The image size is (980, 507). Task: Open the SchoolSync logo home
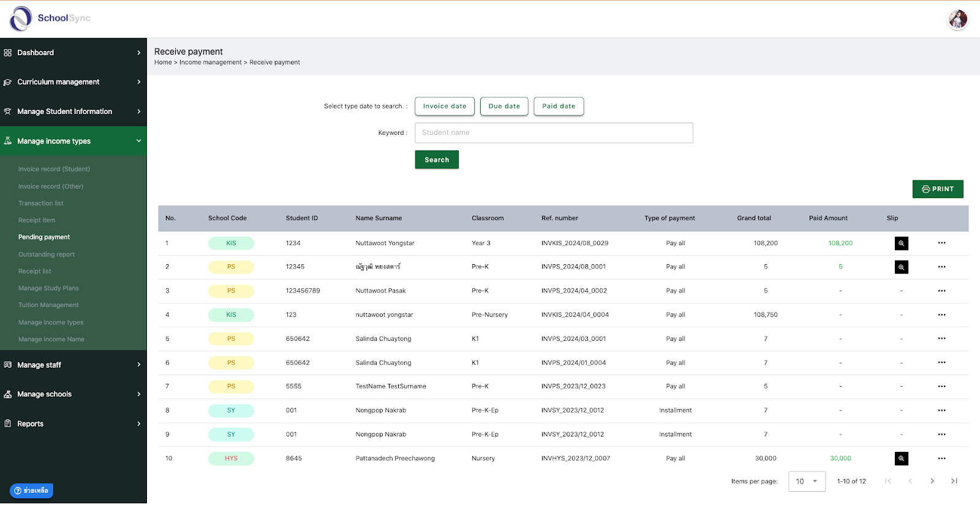[x=50, y=18]
